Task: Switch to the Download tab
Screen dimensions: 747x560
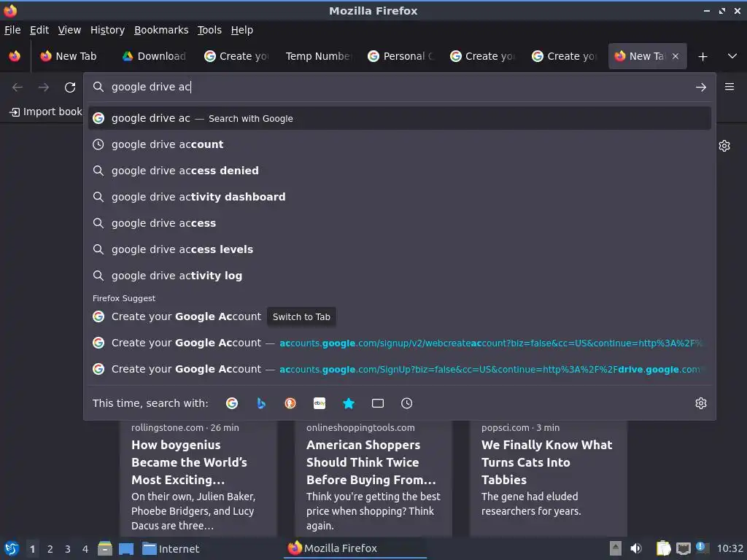Action: (155, 56)
